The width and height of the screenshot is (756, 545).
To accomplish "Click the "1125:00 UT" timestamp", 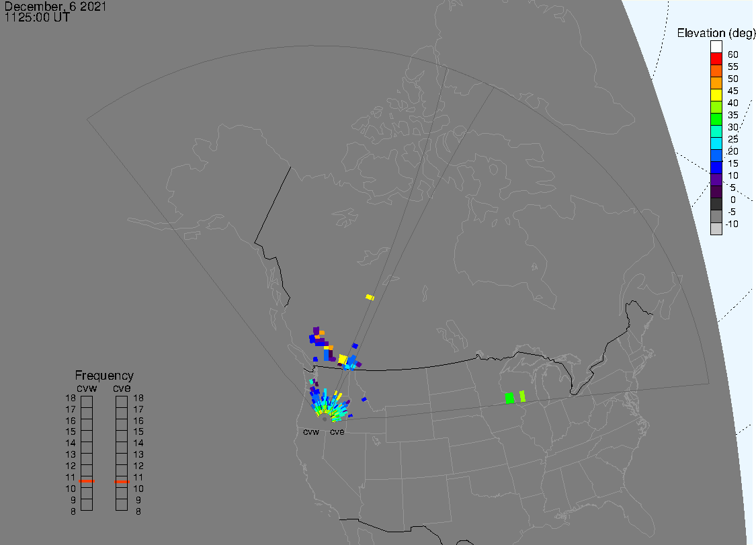I will (37, 17).
